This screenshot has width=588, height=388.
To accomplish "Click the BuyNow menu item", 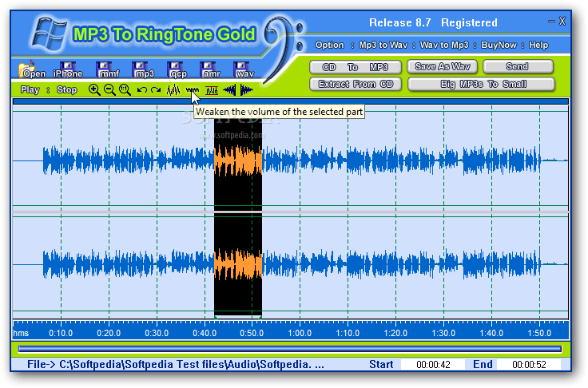I will [x=499, y=45].
